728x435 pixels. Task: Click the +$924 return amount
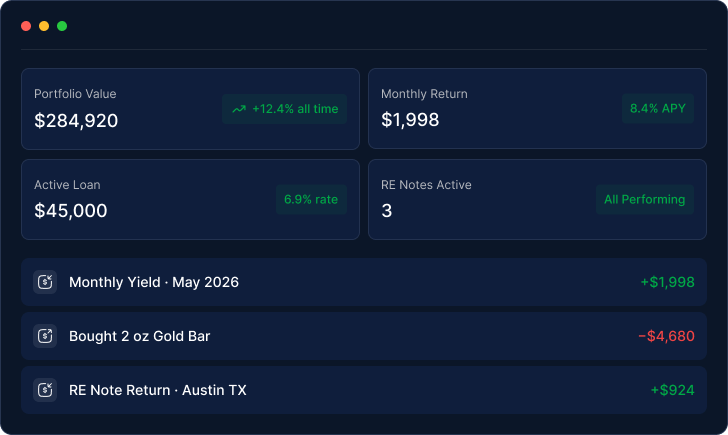tap(673, 390)
